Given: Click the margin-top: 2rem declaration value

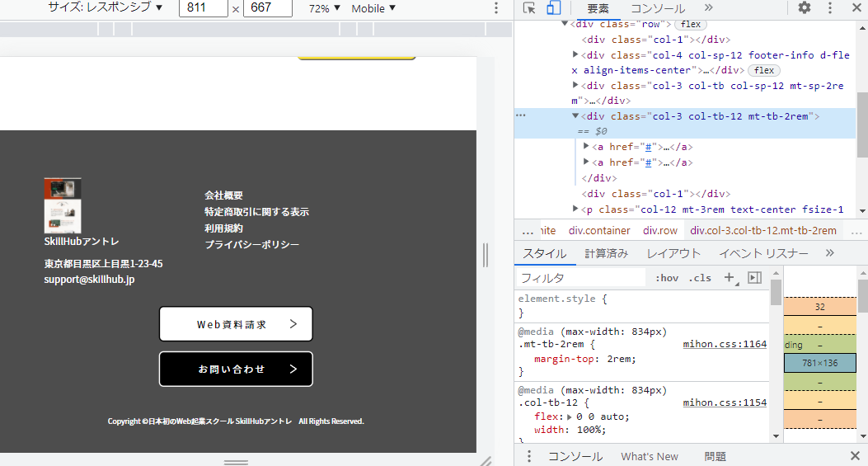Looking at the screenshot, I should click(x=621, y=359).
